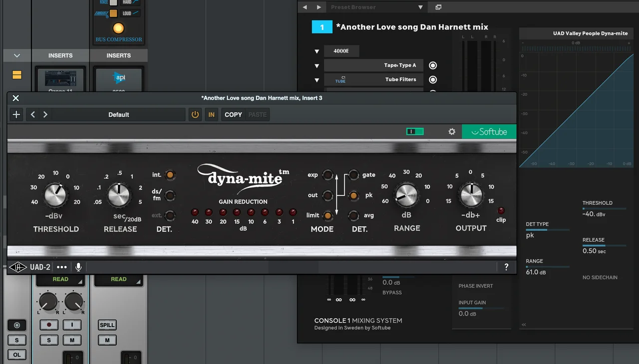Image resolution: width=639 pixels, height=364 pixels.
Task: Enable the gate mode switch
Action: pos(353,175)
